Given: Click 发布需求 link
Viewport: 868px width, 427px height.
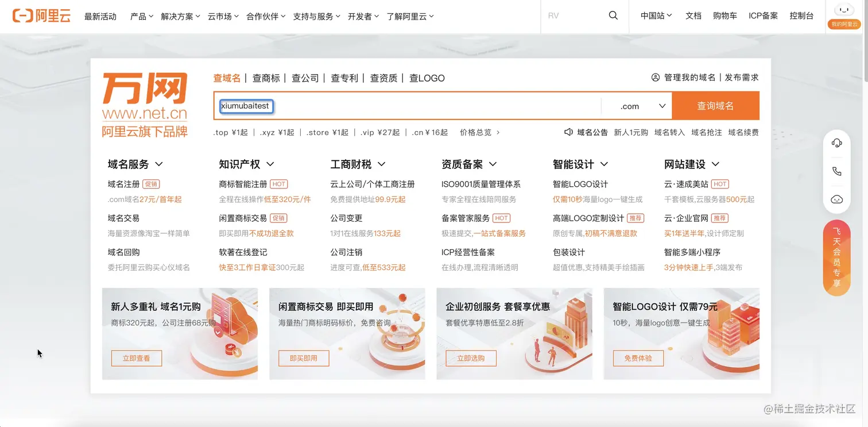Looking at the screenshot, I should click(x=742, y=78).
